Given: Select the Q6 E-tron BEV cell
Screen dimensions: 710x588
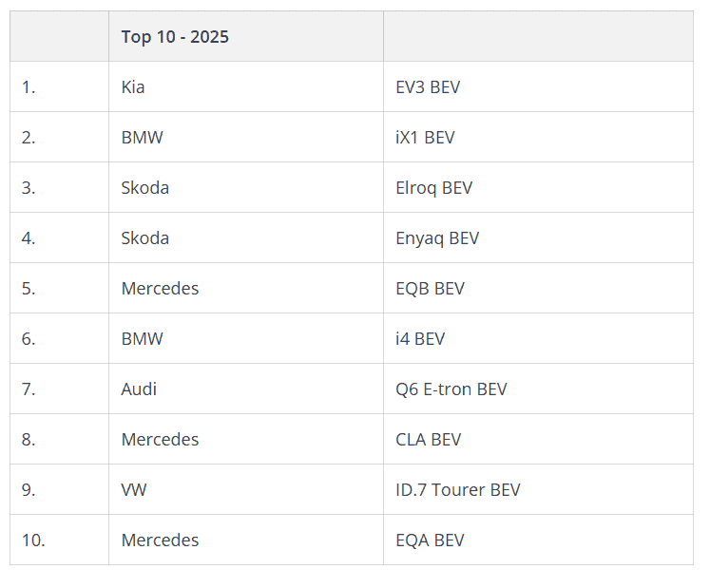Looking at the screenshot, I should point(451,389).
